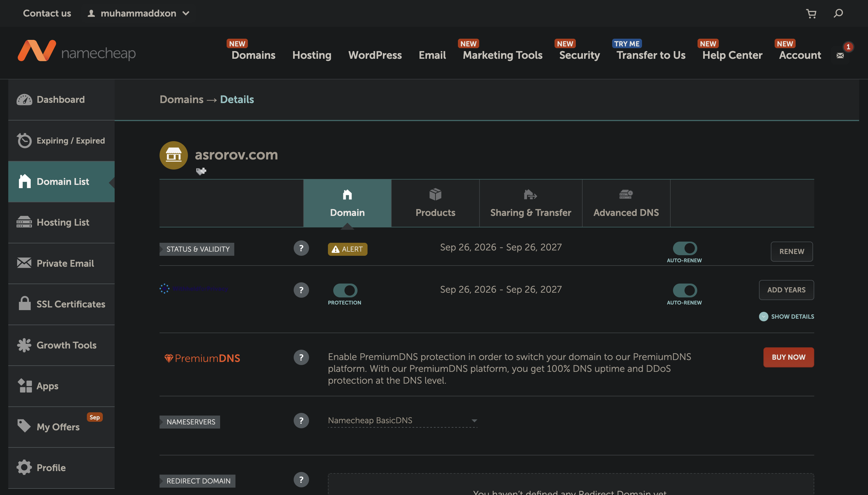
Task: Open the Namecheap BasicDNS nameservers dropdown
Action: click(x=403, y=421)
